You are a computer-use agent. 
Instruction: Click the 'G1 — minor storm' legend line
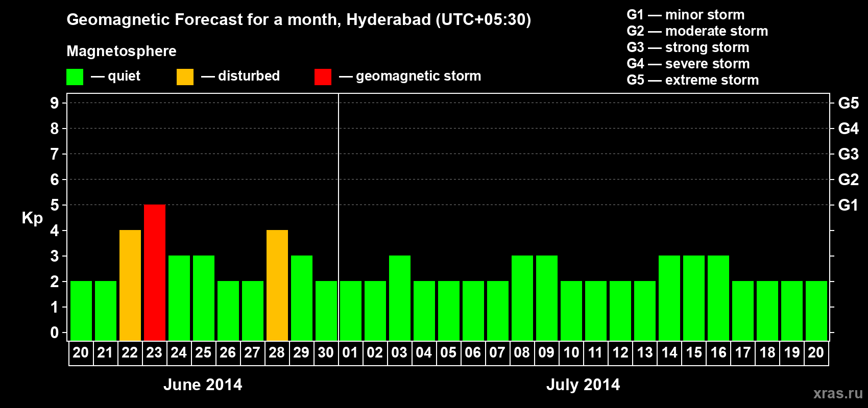[x=686, y=15]
